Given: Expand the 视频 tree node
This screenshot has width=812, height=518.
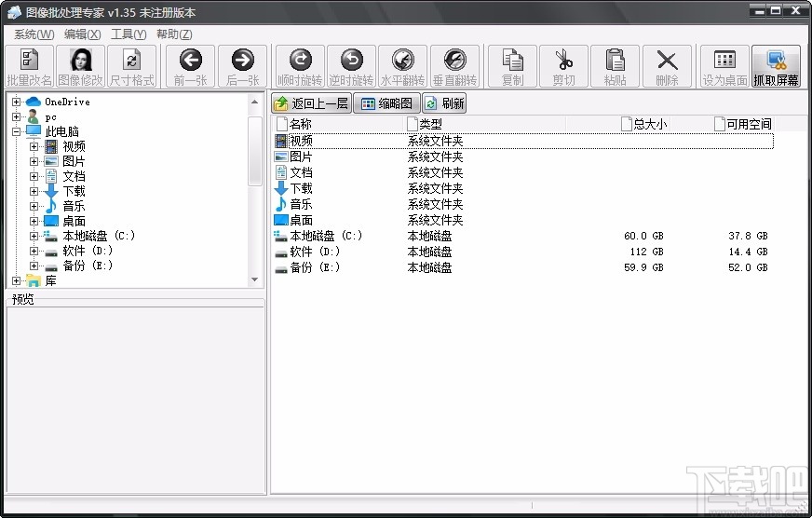Looking at the screenshot, I should [x=34, y=146].
